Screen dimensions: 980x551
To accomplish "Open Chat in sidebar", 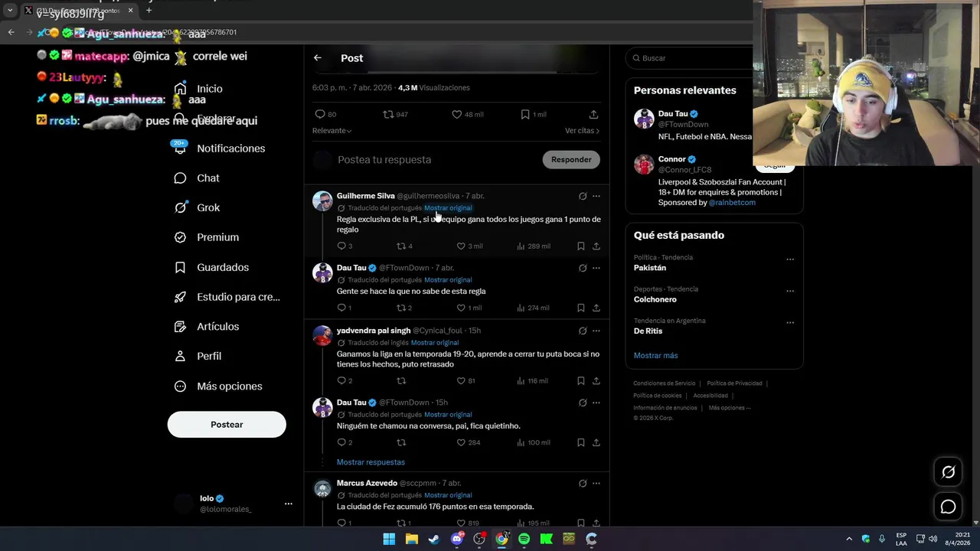I will 197,178.
